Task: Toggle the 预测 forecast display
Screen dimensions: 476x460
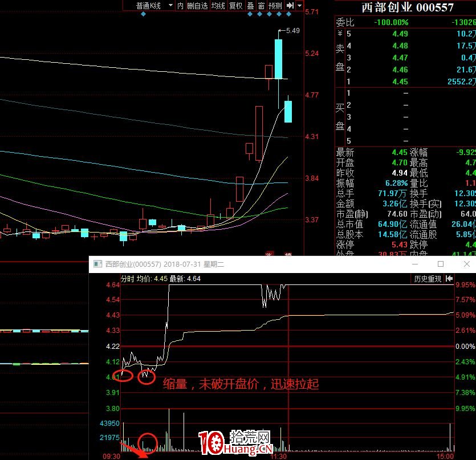Action: coord(275,6)
